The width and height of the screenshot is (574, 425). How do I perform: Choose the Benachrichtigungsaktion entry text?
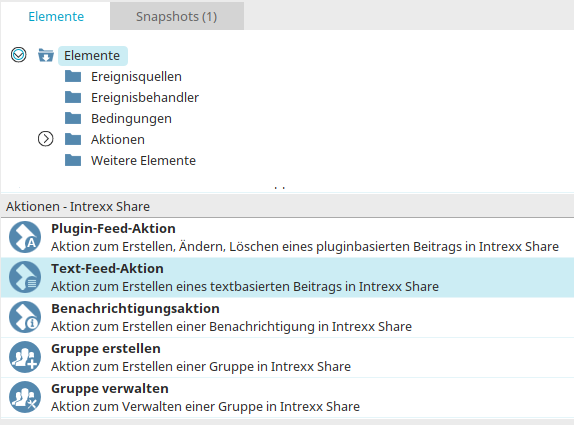coord(135,309)
